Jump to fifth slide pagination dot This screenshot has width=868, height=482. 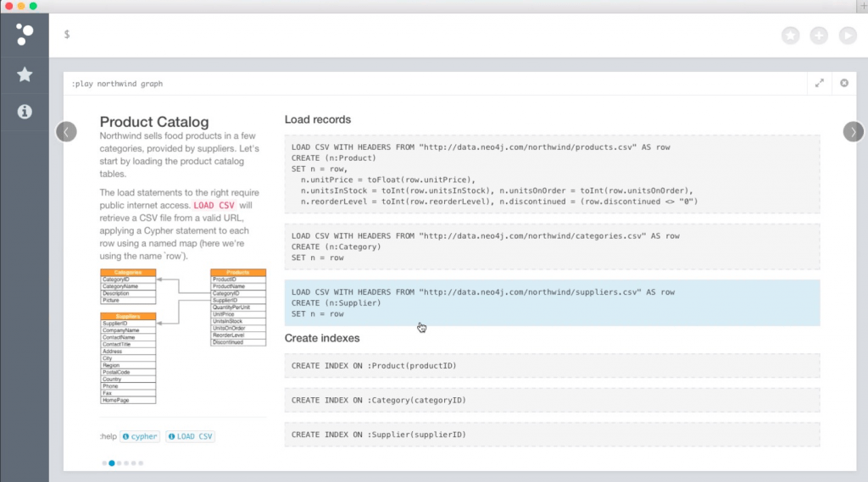(x=133, y=463)
